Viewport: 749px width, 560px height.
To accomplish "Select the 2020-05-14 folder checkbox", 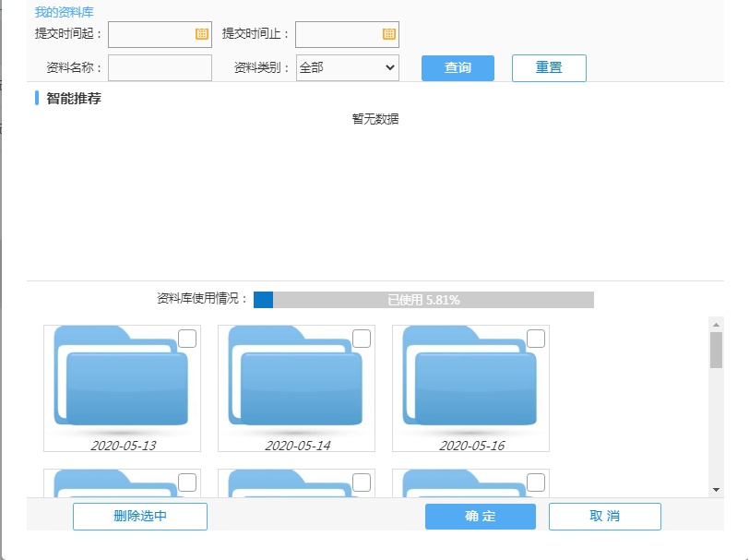I will click(362, 339).
